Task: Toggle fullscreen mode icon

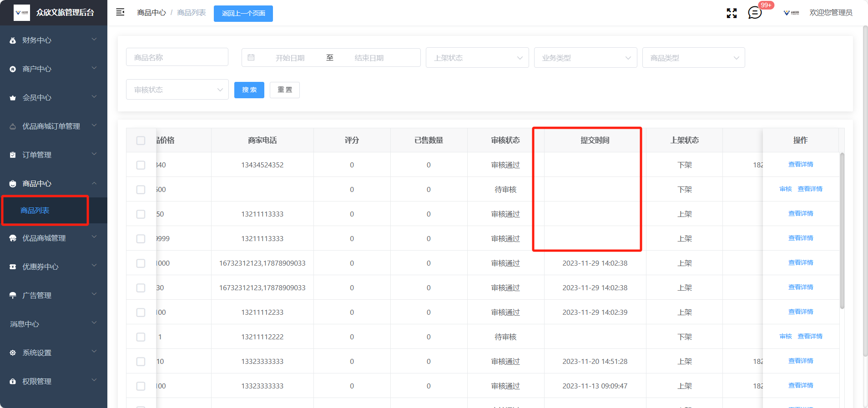Action: 732,13
